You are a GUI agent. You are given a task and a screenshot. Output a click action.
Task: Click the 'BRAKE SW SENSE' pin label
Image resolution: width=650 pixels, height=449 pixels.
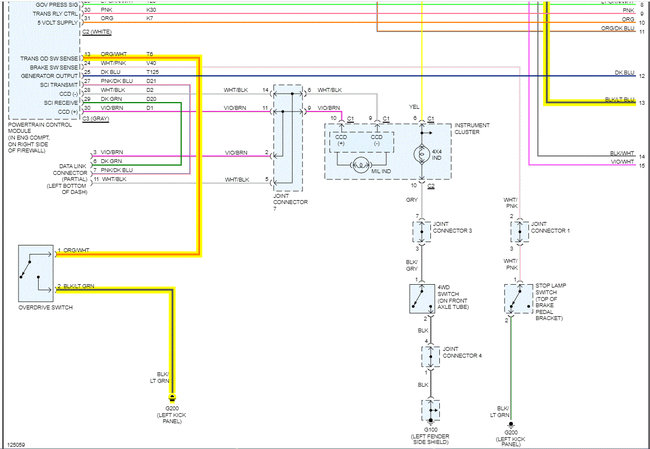tap(54, 67)
